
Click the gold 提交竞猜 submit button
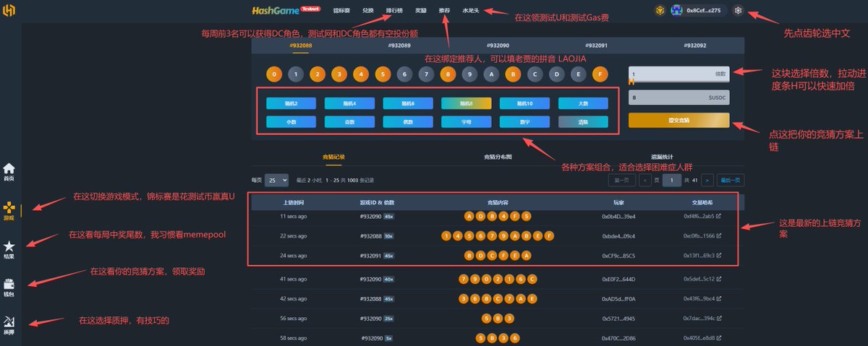pyautogui.click(x=679, y=120)
